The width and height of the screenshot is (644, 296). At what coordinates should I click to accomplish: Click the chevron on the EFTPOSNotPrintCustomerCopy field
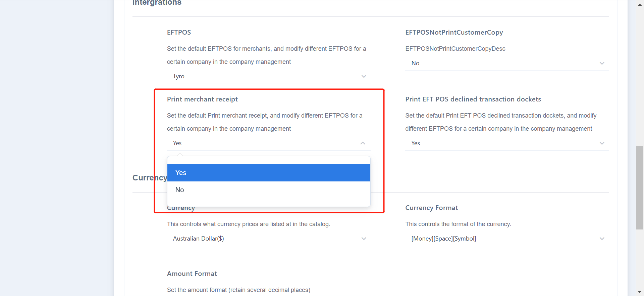tap(602, 63)
